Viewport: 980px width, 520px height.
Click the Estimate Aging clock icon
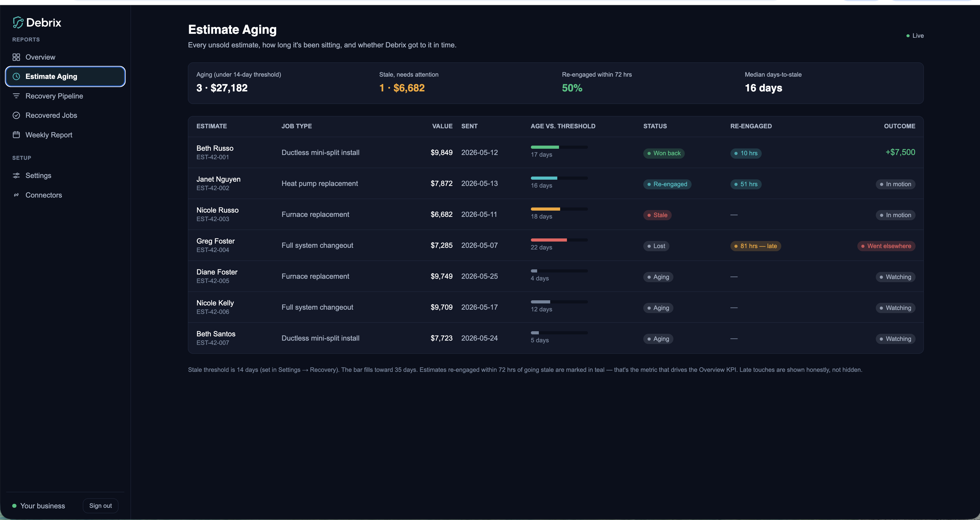[x=16, y=76]
